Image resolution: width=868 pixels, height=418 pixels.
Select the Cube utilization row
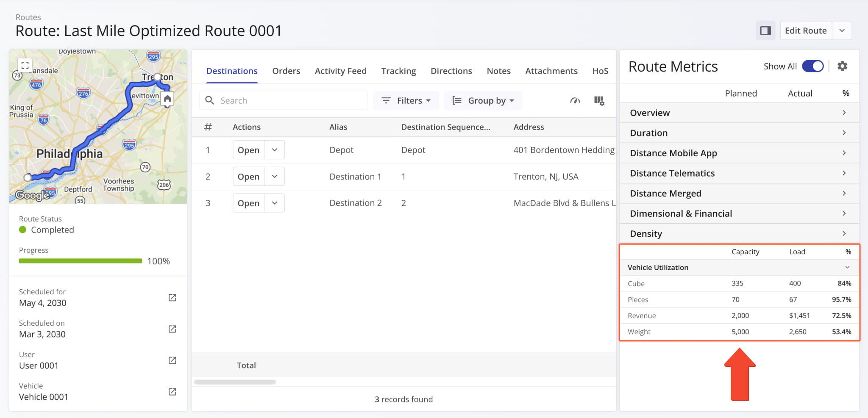click(739, 283)
